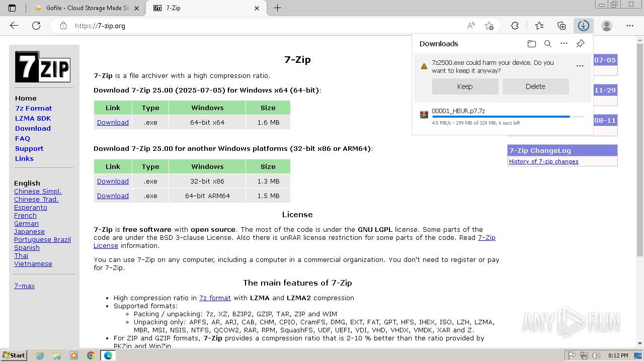This screenshot has height=362, width=644.
Task: Download the 64-bit ARM64 .exe
Action: (x=113, y=196)
